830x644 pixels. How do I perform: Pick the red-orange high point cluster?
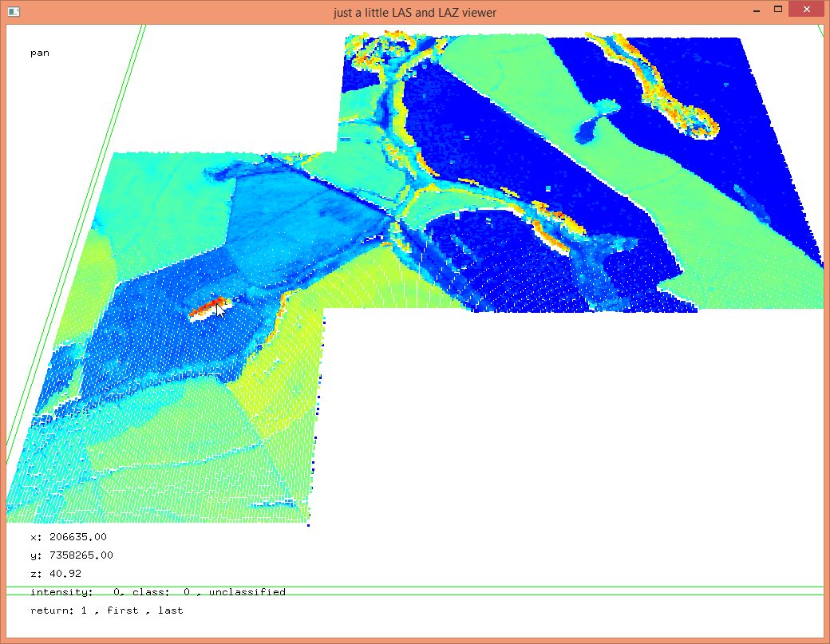click(210, 306)
